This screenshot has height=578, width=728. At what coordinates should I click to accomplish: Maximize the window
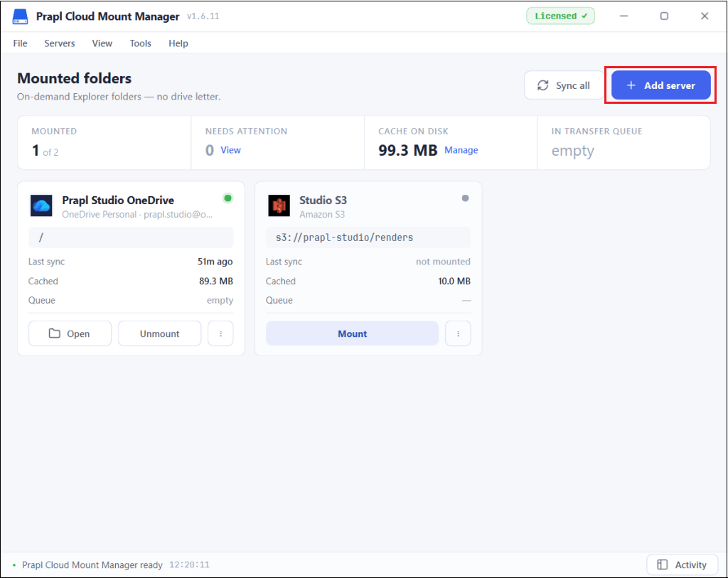pos(664,16)
